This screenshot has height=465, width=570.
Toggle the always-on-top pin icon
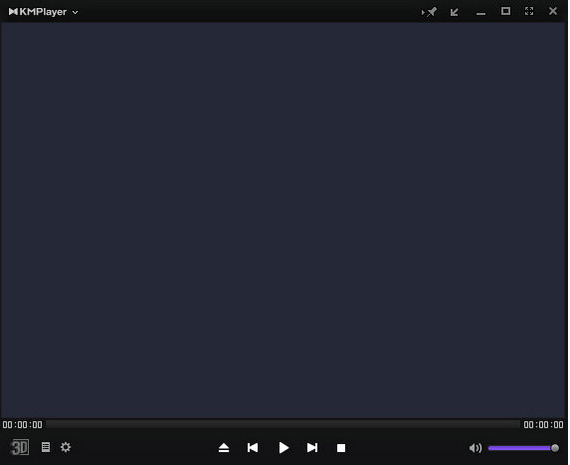coord(432,12)
